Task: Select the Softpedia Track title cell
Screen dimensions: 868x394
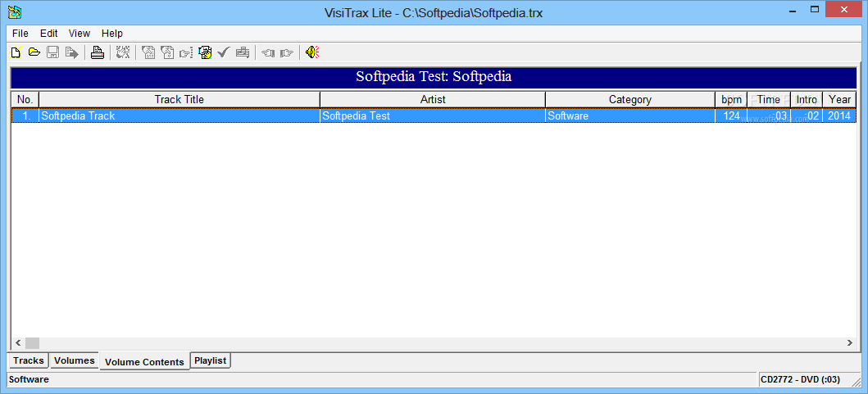Action: (x=180, y=115)
